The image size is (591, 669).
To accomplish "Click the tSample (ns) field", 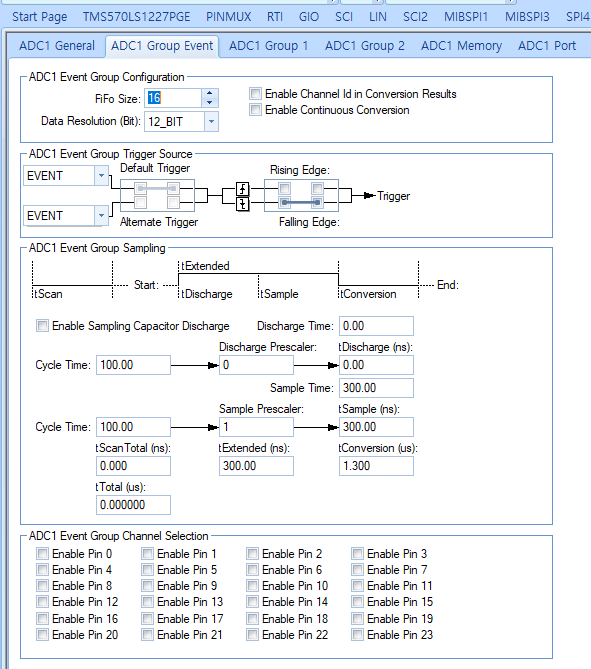I will 376,427.
